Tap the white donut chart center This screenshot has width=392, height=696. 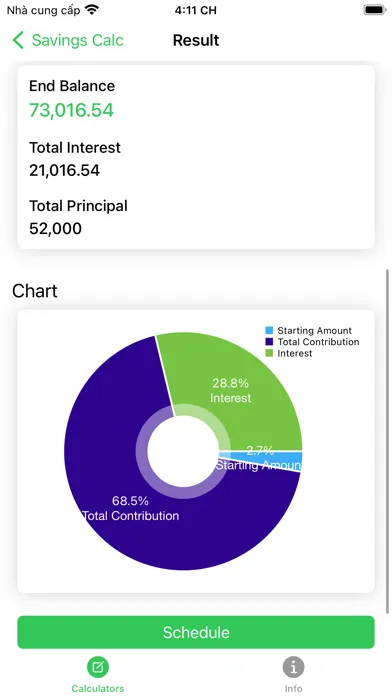point(183,451)
